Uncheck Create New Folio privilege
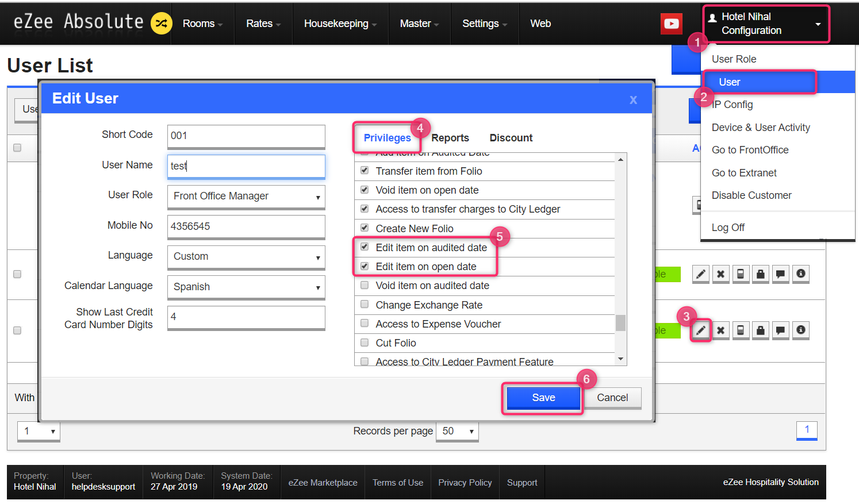 point(365,228)
